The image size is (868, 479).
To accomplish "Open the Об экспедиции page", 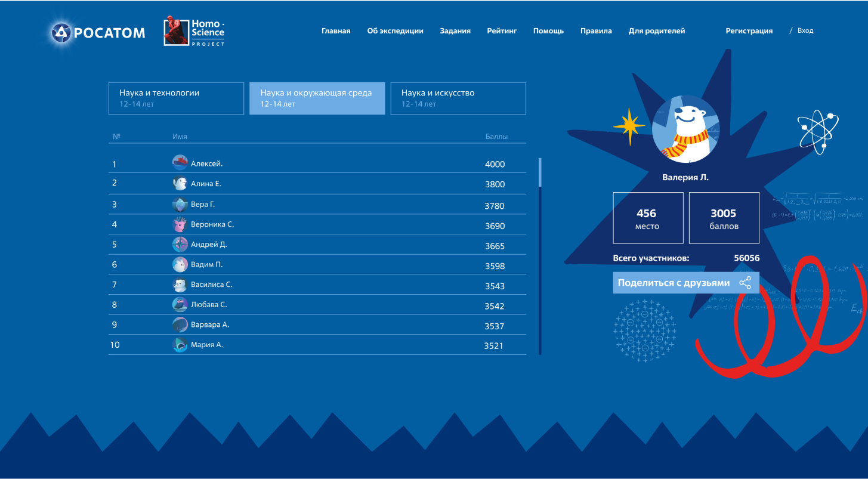I will click(395, 31).
